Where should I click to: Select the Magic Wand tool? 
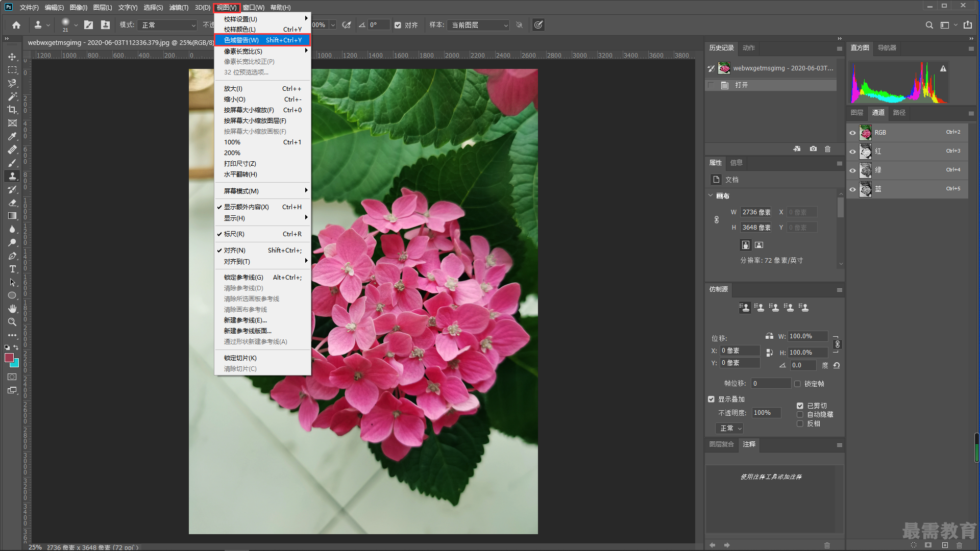[12, 96]
